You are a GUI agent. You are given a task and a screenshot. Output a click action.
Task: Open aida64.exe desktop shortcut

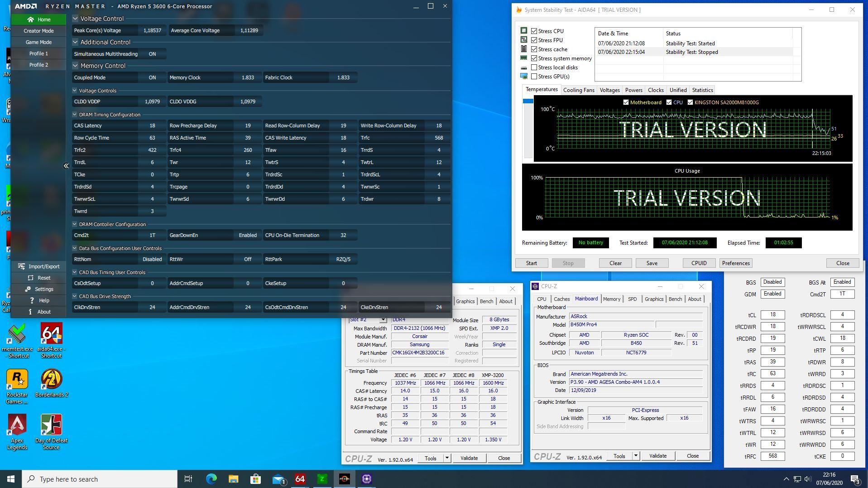click(x=51, y=341)
